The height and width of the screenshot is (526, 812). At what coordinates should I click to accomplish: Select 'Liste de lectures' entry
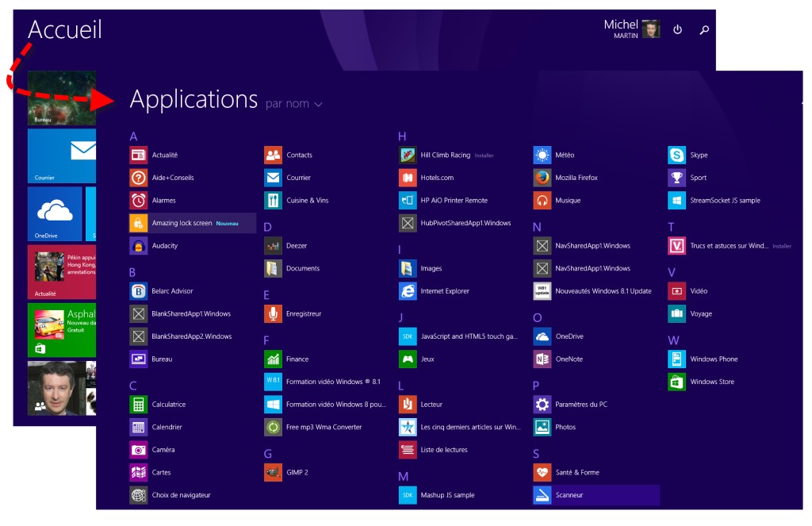point(433,450)
